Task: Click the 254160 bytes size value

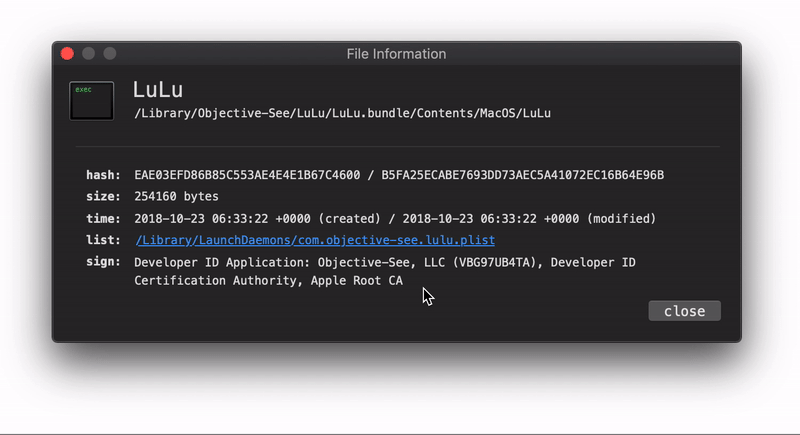Action: pos(176,196)
